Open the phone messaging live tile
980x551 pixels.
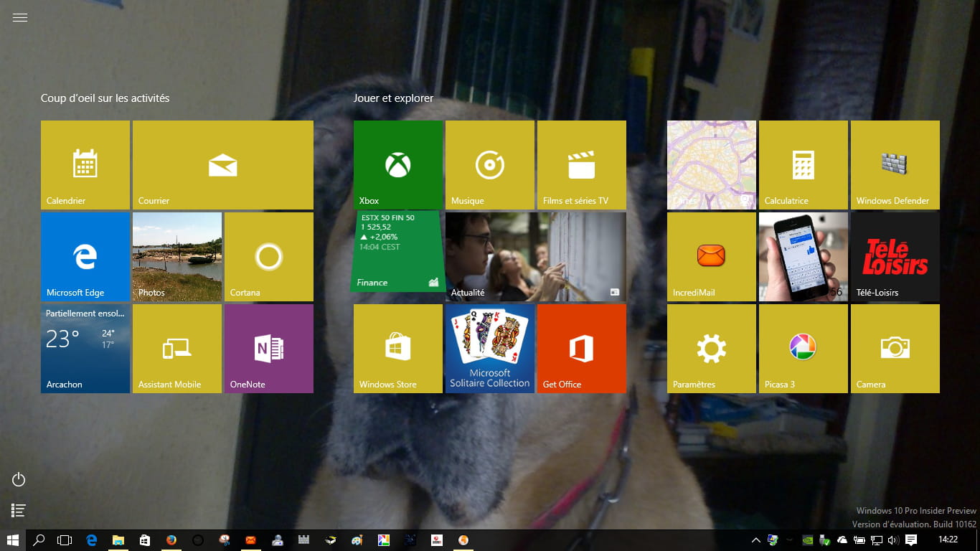click(x=804, y=257)
